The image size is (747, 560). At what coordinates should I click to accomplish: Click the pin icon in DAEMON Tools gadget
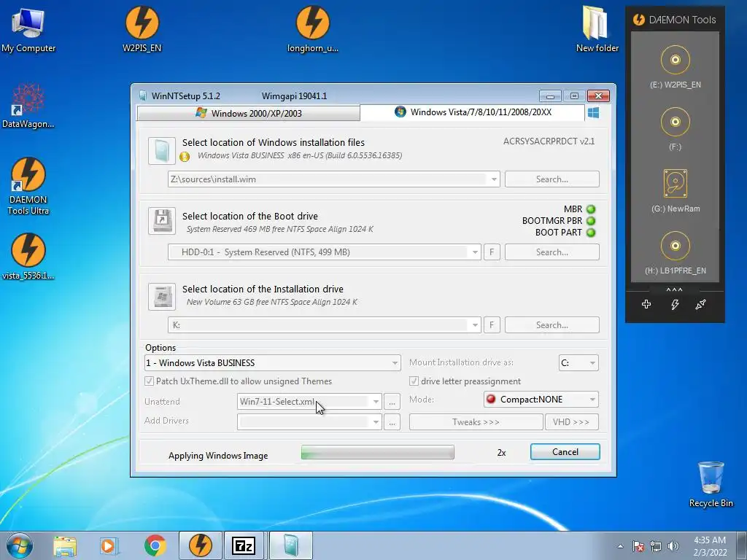pyautogui.click(x=700, y=304)
